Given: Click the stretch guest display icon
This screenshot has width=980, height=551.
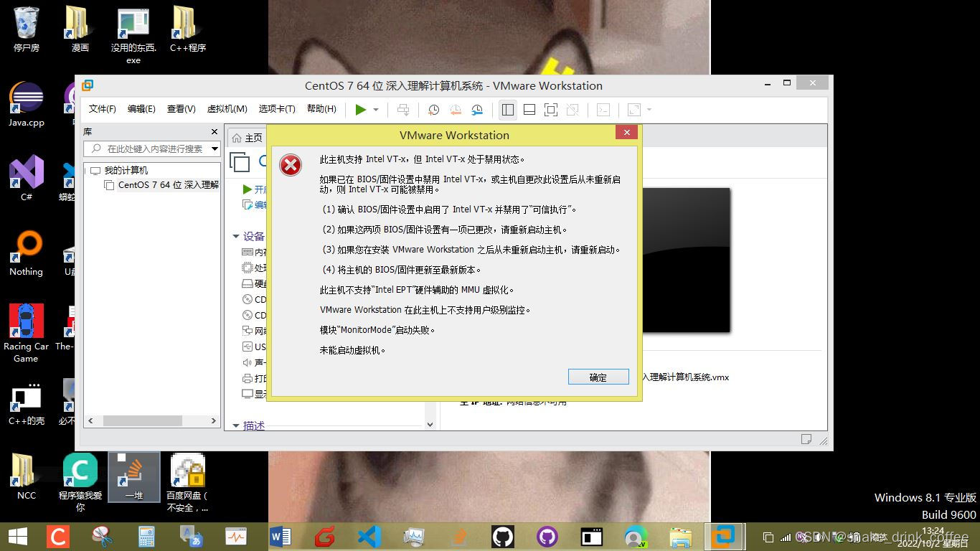Looking at the screenshot, I should (634, 109).
